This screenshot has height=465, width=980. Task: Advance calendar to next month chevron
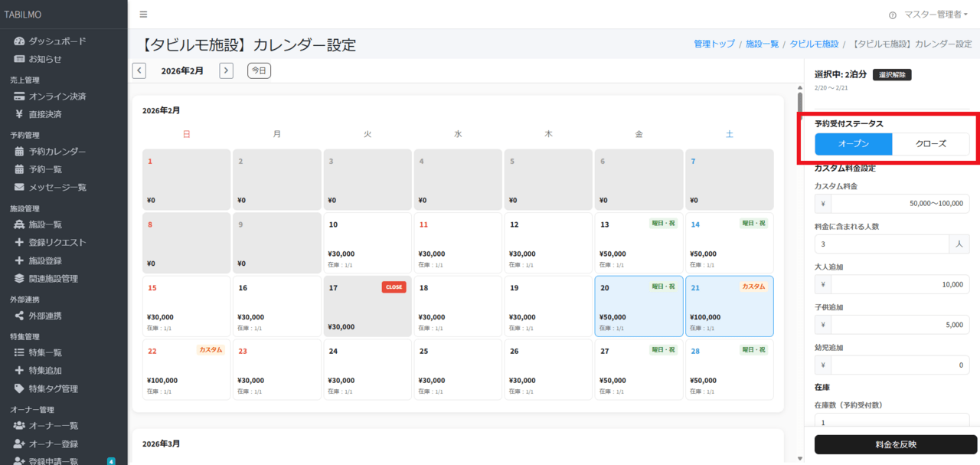227,70
